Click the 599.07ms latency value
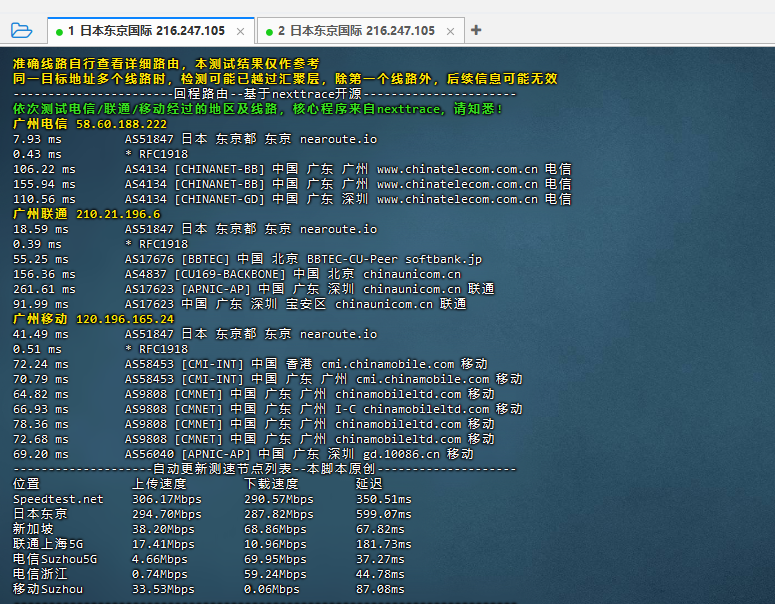 [384, 514]
